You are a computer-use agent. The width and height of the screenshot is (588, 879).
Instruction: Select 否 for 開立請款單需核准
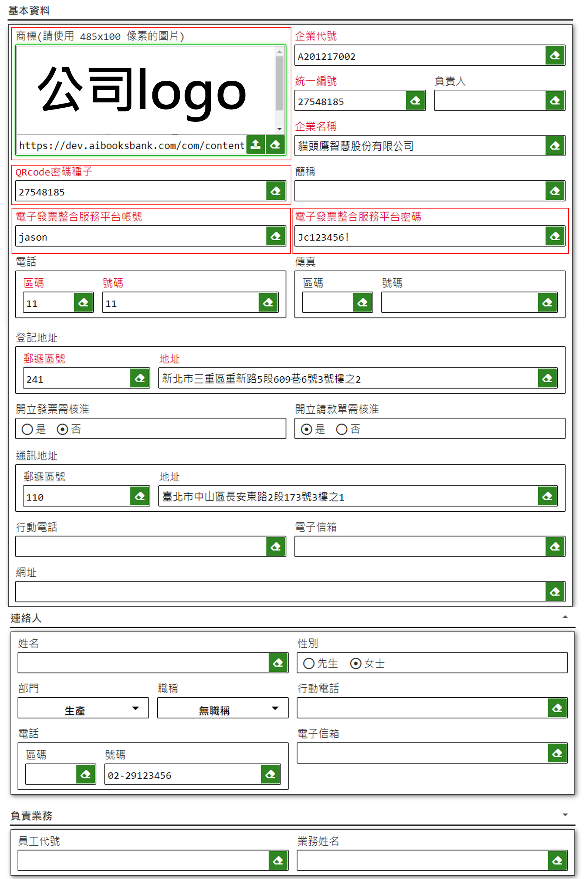[341, 429]
